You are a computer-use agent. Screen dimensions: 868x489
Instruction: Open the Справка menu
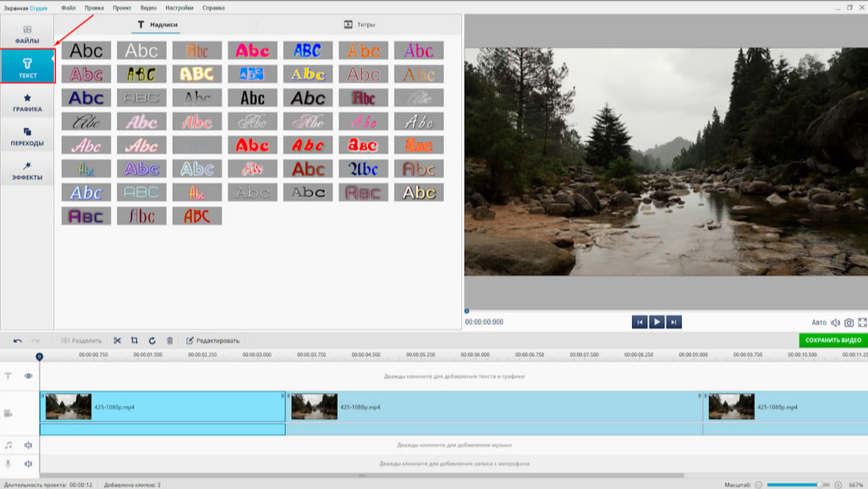click(x=214, y=8)
